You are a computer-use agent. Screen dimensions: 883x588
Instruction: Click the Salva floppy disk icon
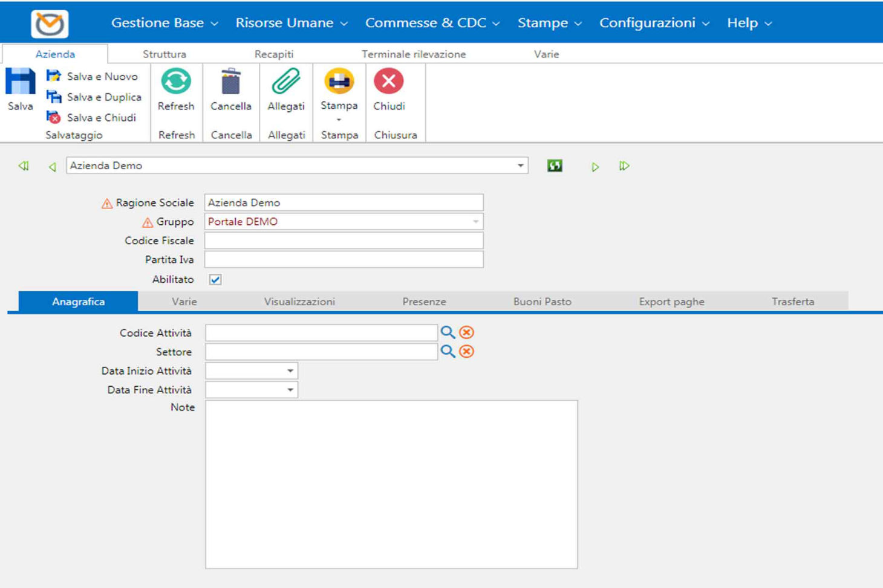pyautogui.click(x=20, y=82)
